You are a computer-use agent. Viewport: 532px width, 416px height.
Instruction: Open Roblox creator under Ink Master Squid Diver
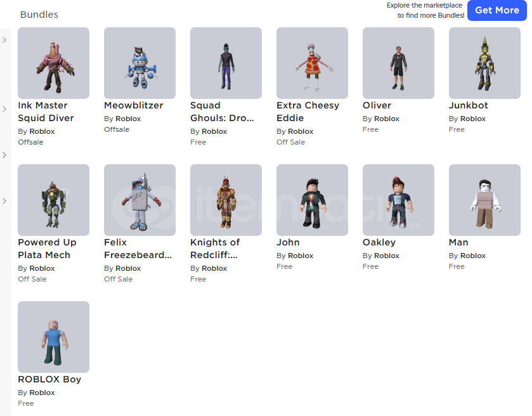(42, 131)
